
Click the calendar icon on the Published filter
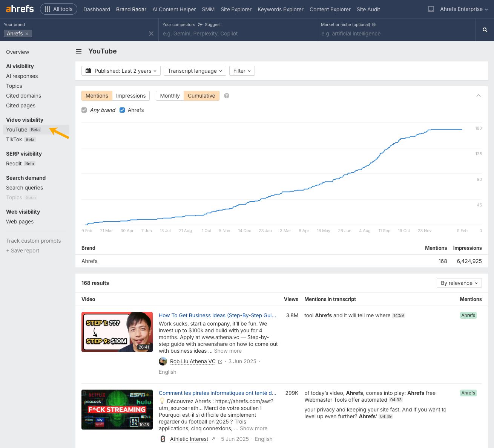pyautogui.click(x=88, y=71)
